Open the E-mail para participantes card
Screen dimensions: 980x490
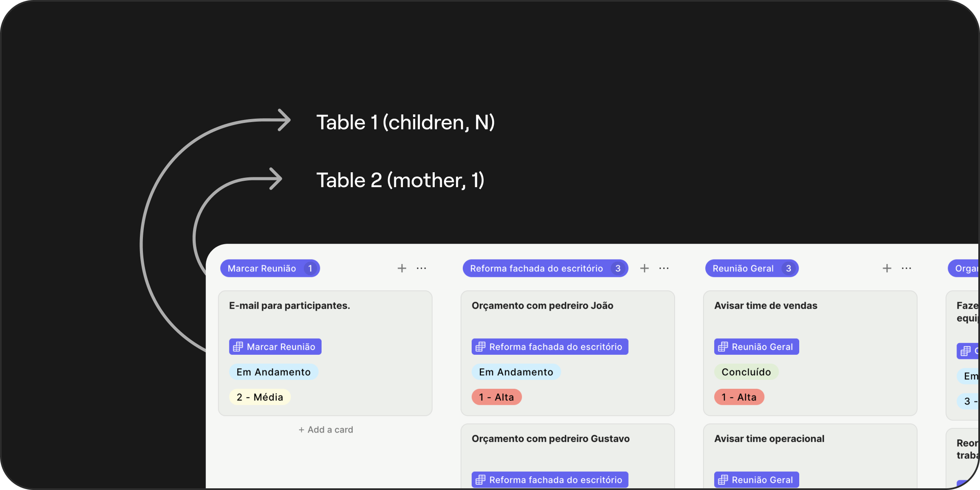click(289, 305)
